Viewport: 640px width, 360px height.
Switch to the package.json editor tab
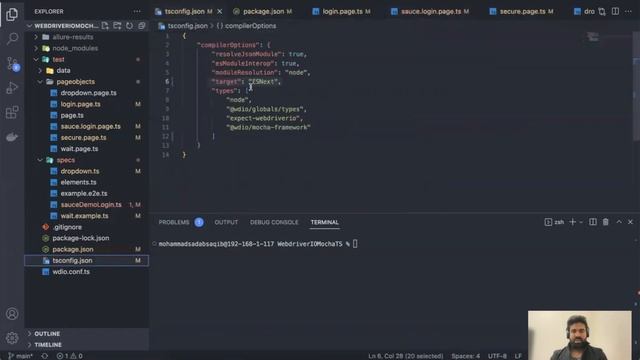263,11
